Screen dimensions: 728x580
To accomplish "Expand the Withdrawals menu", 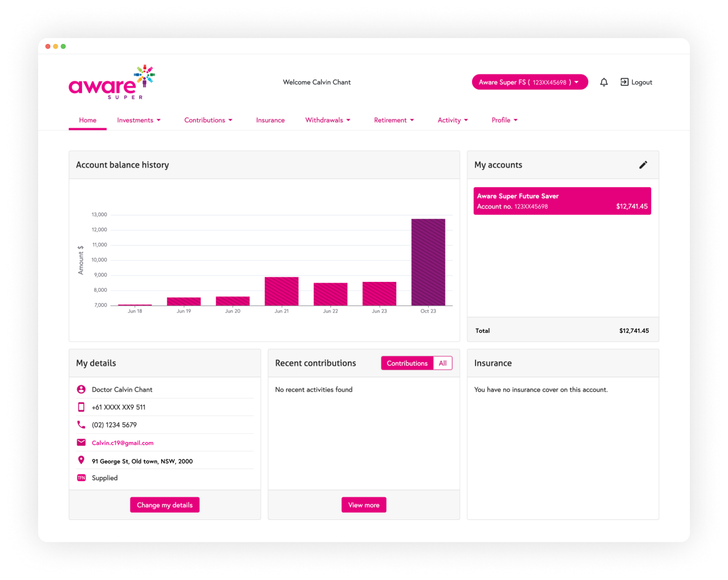I will point(328,120).
